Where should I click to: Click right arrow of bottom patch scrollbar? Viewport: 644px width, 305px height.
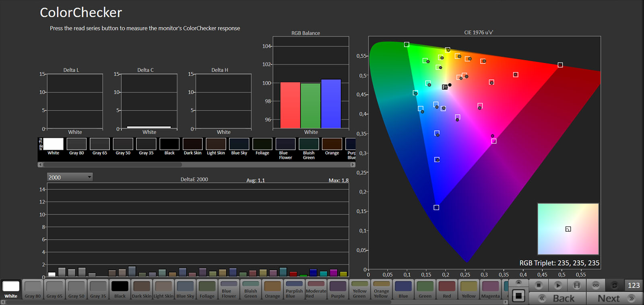click(x=506, y=302)
